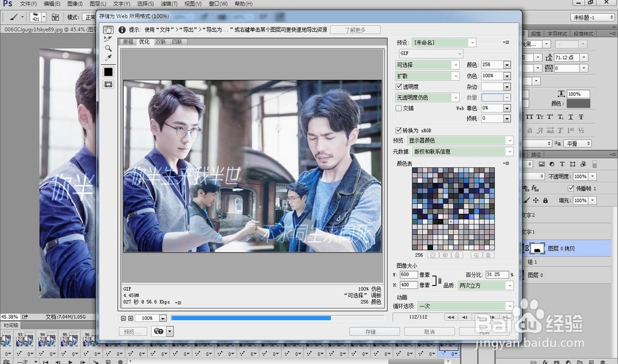Image resolution: width=618 pixels, height=364 pixels.
Task: Switch to the 双联 tab
Action: tap(161, 42)
